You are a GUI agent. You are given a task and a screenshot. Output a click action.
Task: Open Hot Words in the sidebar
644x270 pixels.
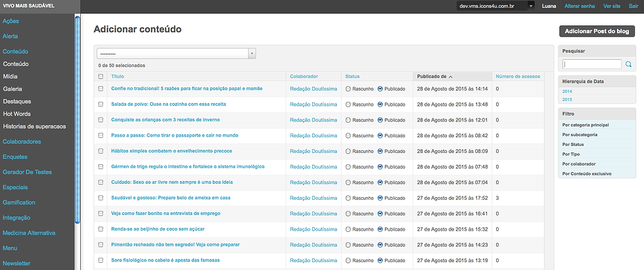(16, 114)
